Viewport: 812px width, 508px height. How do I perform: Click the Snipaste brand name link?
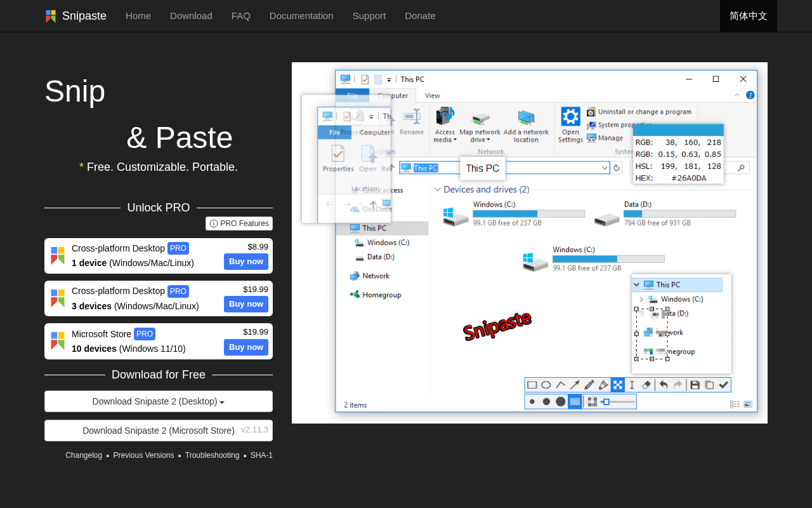tap(84, 16)
